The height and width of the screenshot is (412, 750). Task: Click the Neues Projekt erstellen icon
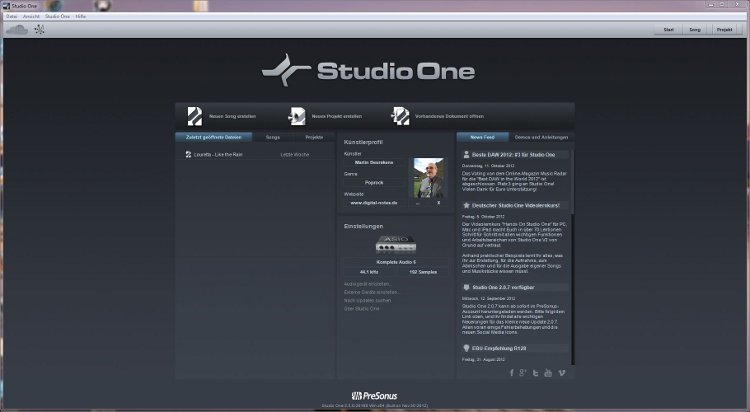pos(297,116)
